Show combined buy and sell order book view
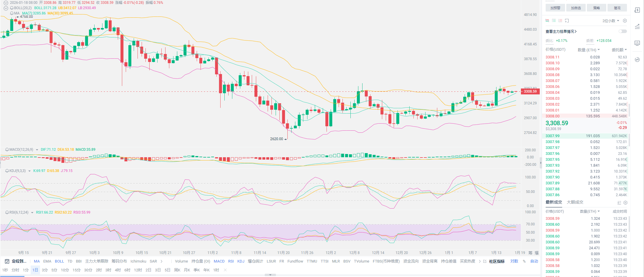This screenshot has width=644, height=277. point(547,21)
